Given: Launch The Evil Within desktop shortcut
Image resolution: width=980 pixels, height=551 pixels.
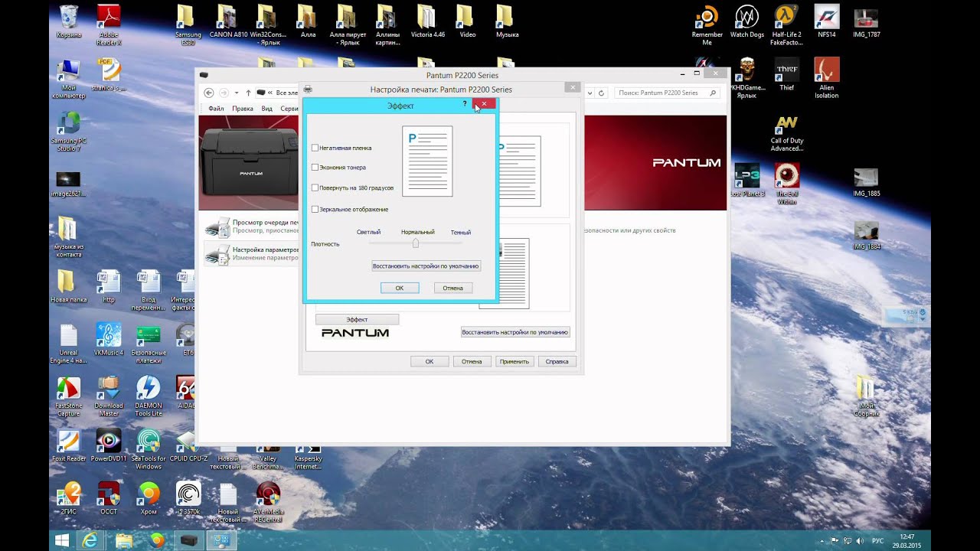Looking at the screenshot, I should [x=786, y=184].
